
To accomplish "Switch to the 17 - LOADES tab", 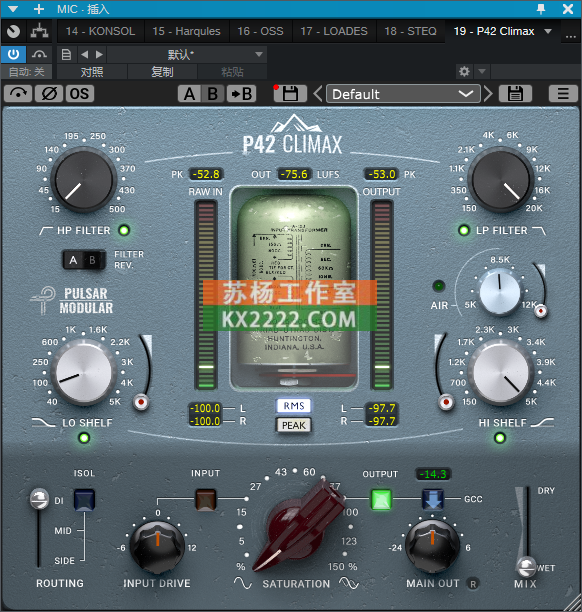I will click(x=334, y=31).
